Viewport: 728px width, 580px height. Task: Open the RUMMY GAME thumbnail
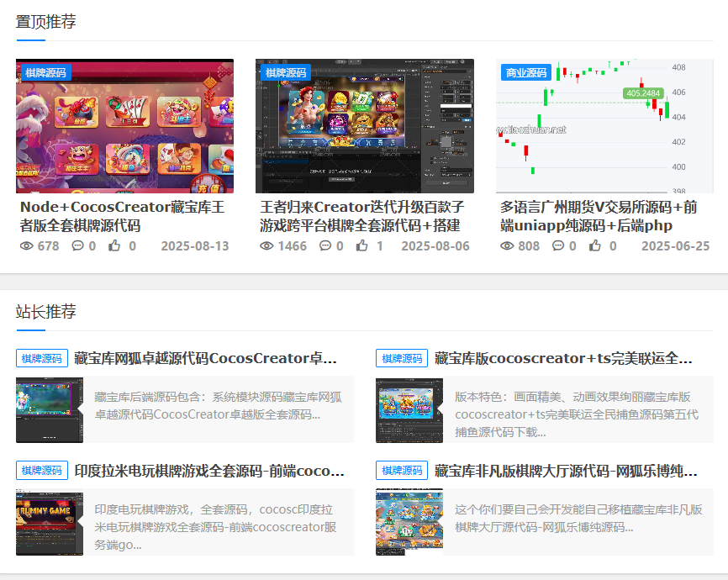[50, 522]
